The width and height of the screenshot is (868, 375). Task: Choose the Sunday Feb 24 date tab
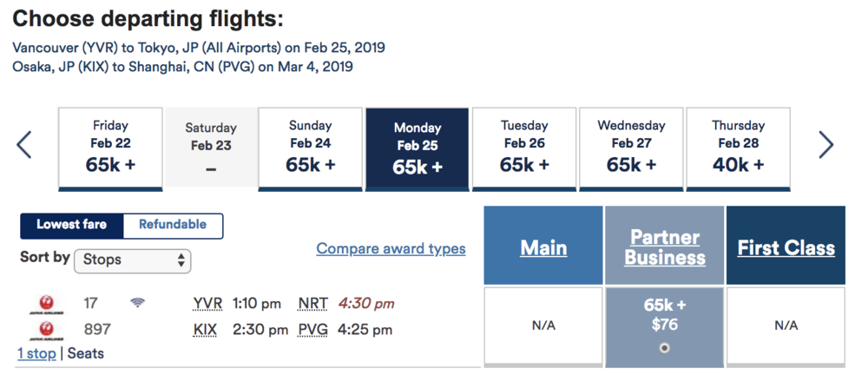point(310,148)
